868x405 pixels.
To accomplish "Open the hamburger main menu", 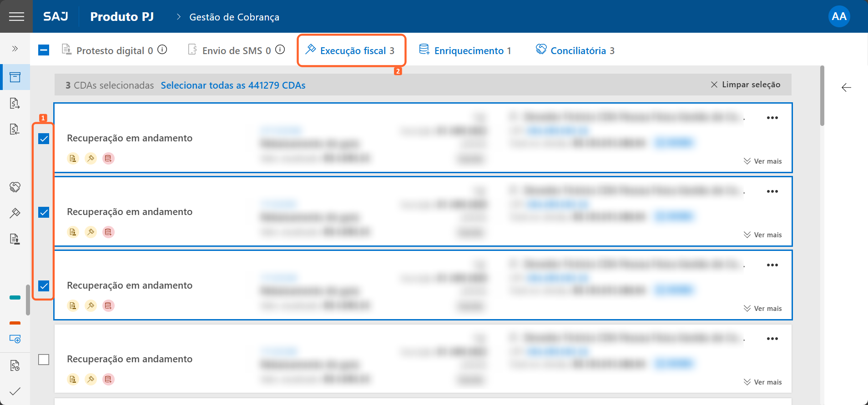I will [16, 17].
